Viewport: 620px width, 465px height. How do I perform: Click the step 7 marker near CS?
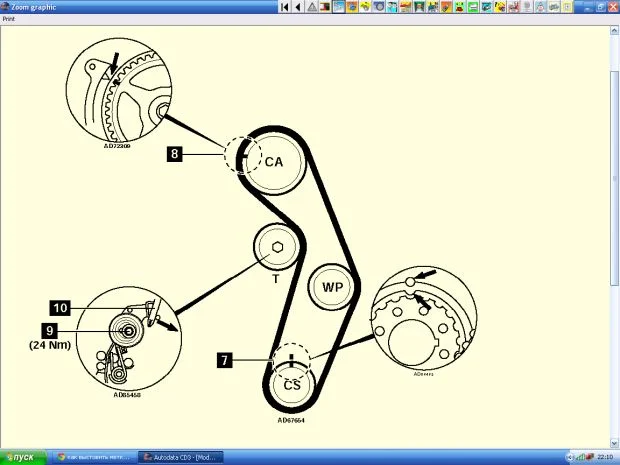point(226,360)
